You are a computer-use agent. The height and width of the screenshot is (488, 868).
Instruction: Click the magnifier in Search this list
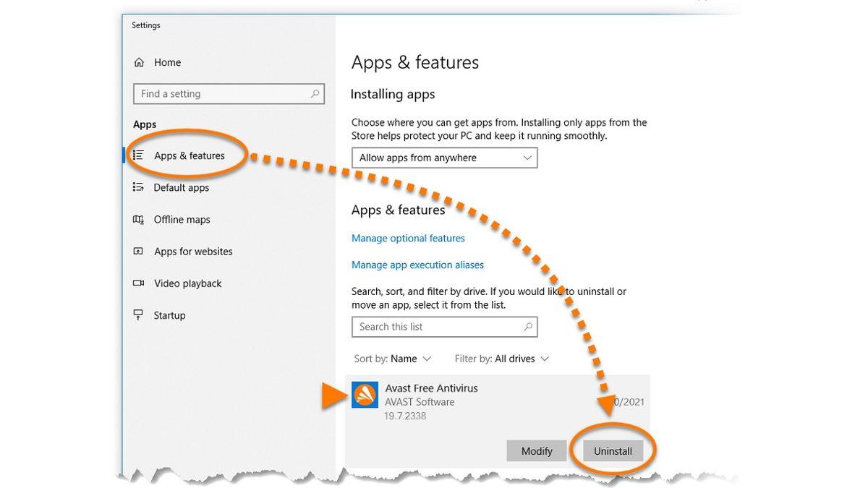[528, 327]
